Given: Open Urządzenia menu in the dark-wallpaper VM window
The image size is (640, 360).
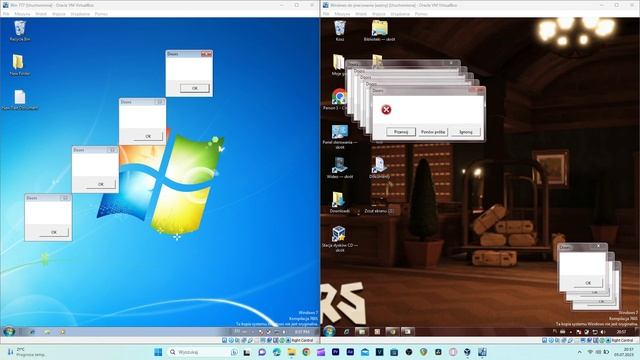Looking at the screenshot, I should 400,13.
